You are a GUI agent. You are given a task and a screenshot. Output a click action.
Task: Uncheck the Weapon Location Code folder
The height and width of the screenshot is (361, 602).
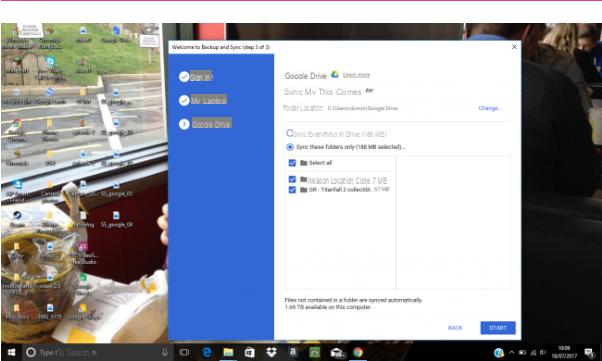point(292,179)
